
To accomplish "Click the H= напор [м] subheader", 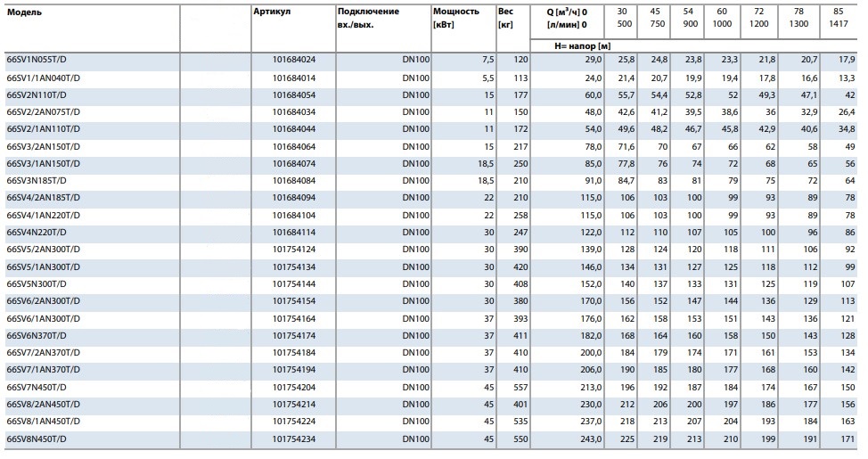I will [x=582, y=45].
